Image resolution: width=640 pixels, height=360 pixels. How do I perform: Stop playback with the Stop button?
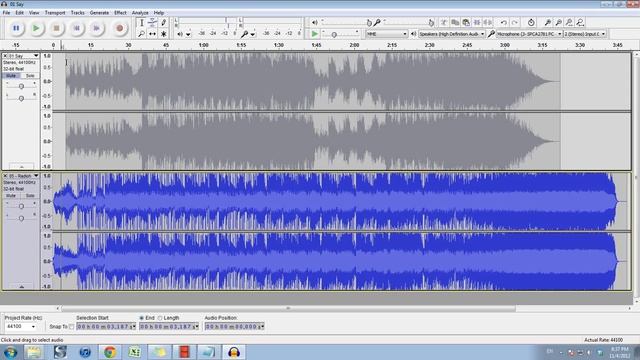(x=57, y=28)
